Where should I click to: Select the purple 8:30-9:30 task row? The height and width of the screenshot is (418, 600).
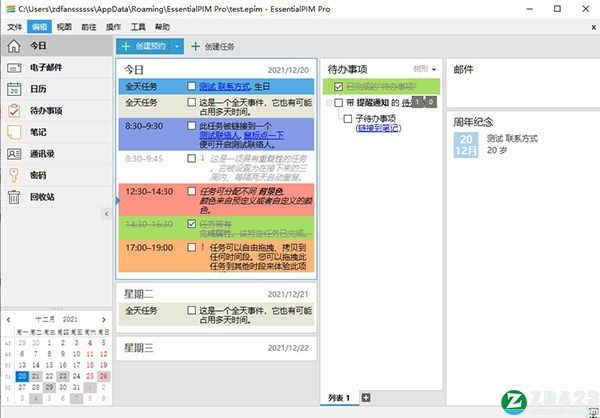(x=216, y=134)
